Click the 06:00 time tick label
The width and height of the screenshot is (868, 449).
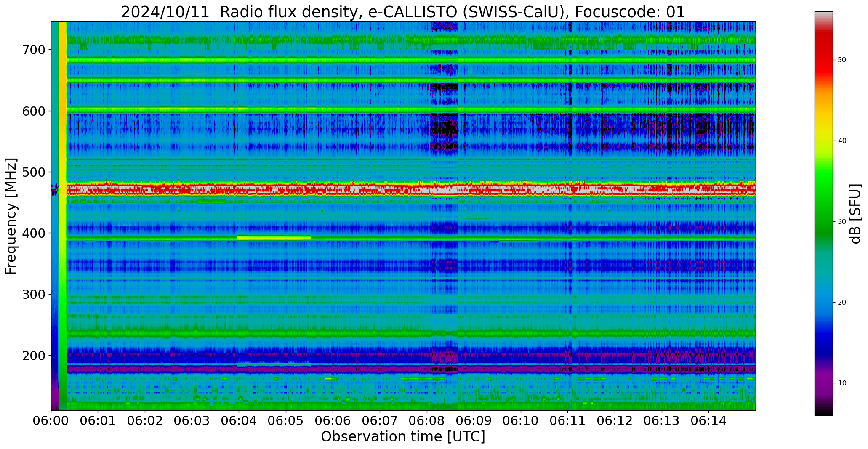click(51, 420)
